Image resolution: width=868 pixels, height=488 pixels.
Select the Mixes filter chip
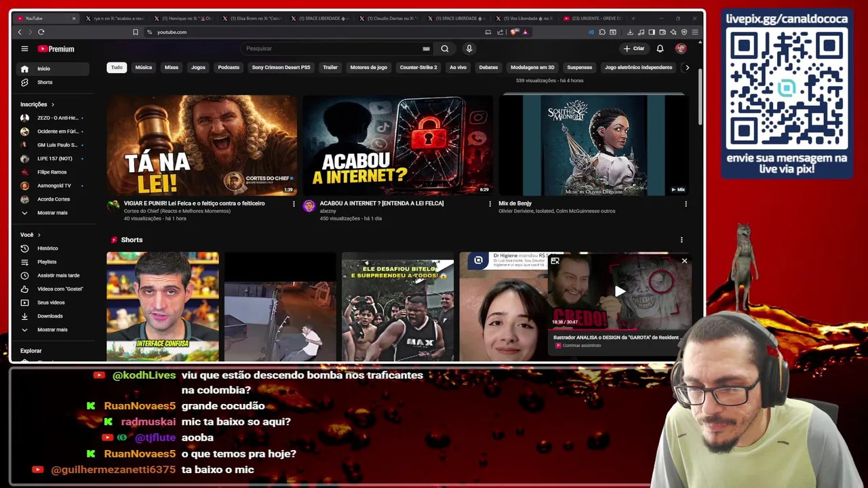coord(172,67)
